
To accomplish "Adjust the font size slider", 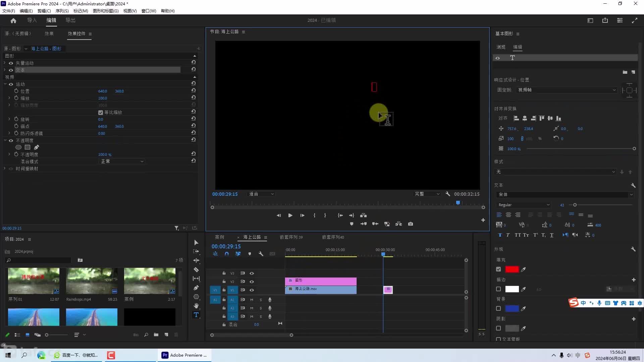I will (x=575, y=205).
